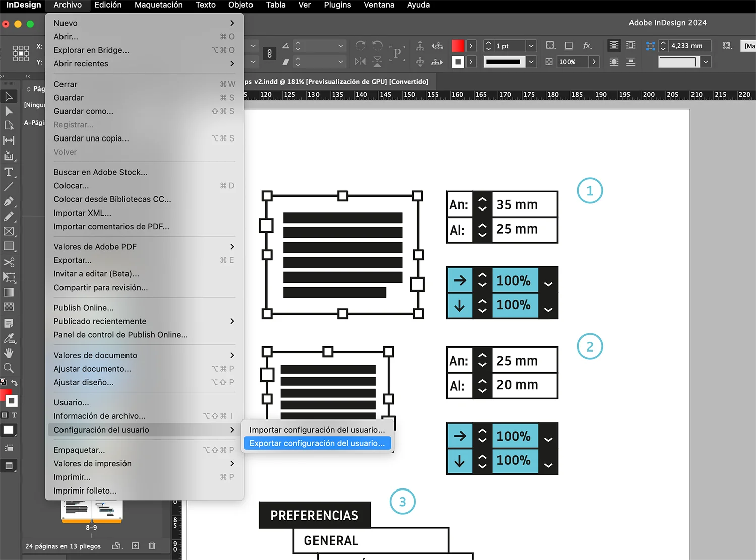Image resolution: width=756 pixels, height=560 pixels.
Task: Select the Gradient tool
Action: 9,292
